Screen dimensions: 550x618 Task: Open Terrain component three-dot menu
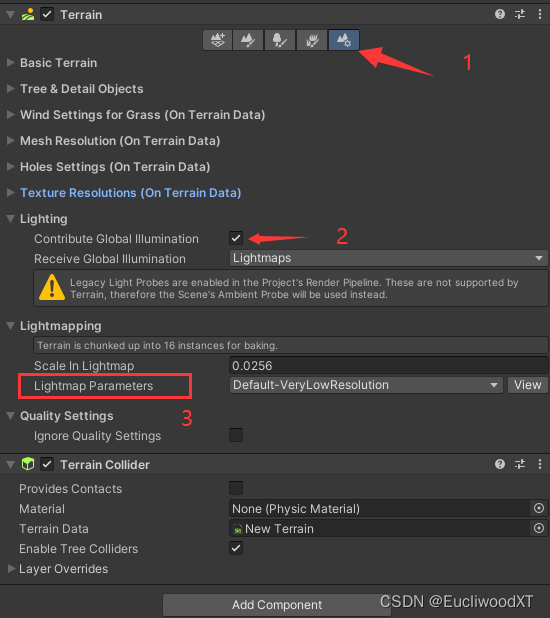coord(540,15)
